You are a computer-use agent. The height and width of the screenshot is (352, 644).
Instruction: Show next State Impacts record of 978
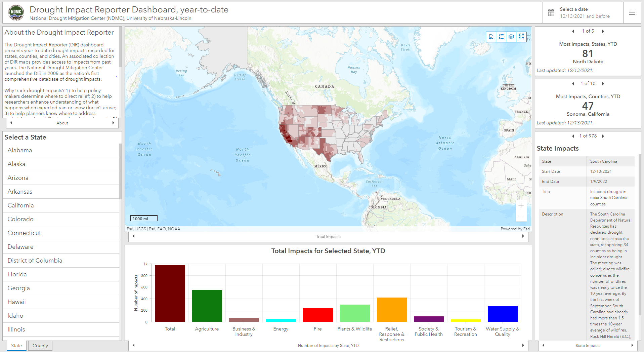[x=603, y=136]
